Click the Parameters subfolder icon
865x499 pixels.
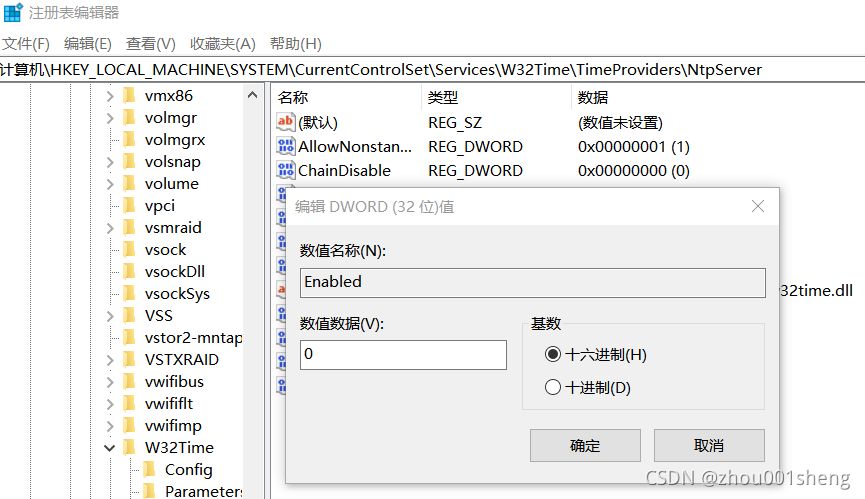[x=149, y=491]
